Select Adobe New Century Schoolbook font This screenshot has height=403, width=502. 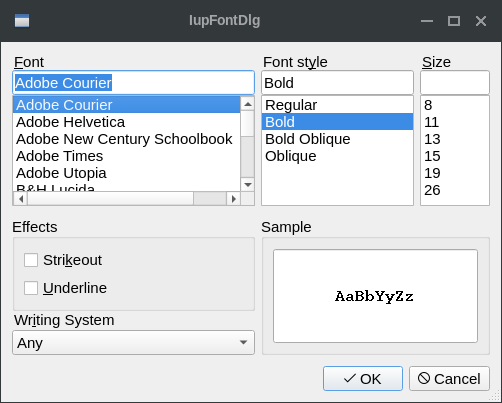point(126,139)
